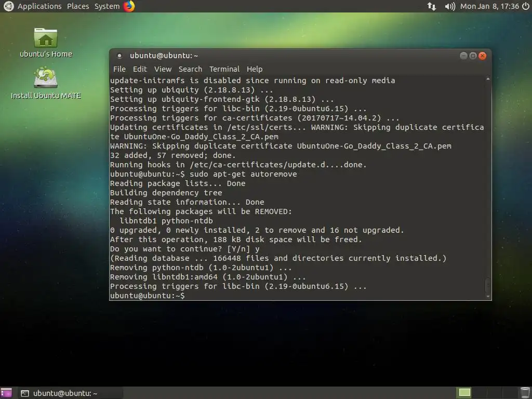Open the terminal File menu
Screen dimensions: 532x399
pyautogui.click(x=119, y=69)
